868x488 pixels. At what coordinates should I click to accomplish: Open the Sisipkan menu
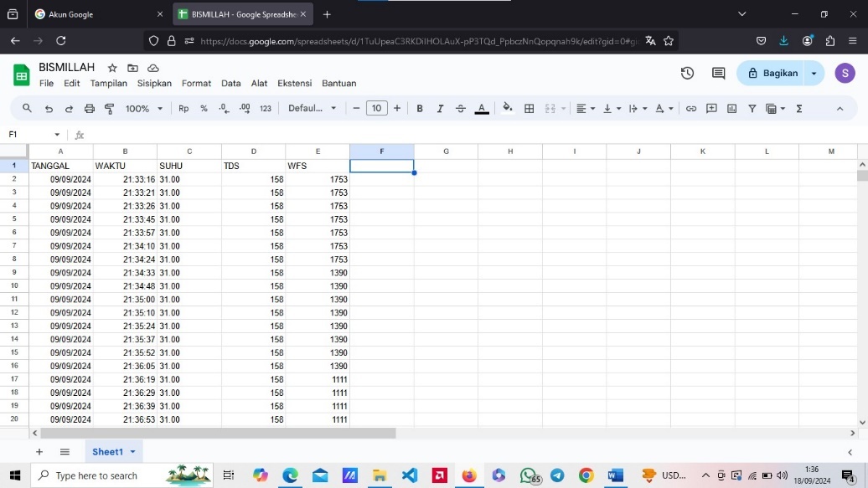tap(154, 84)
